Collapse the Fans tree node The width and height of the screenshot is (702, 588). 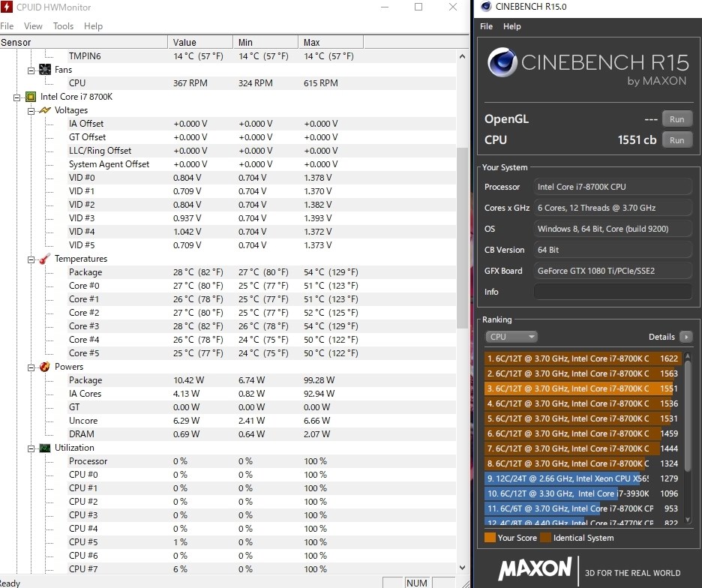[x=31, y=70]
